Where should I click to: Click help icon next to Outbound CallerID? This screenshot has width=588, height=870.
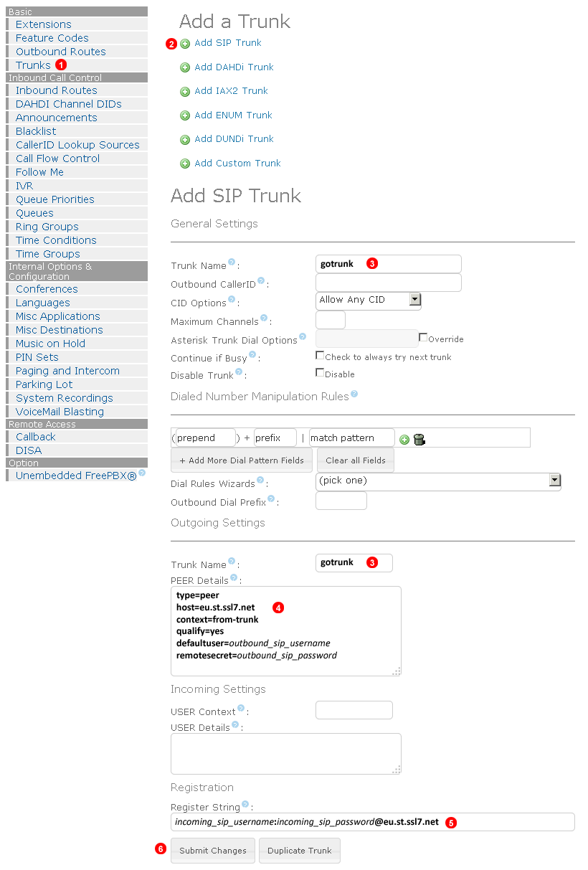(261, 281)
